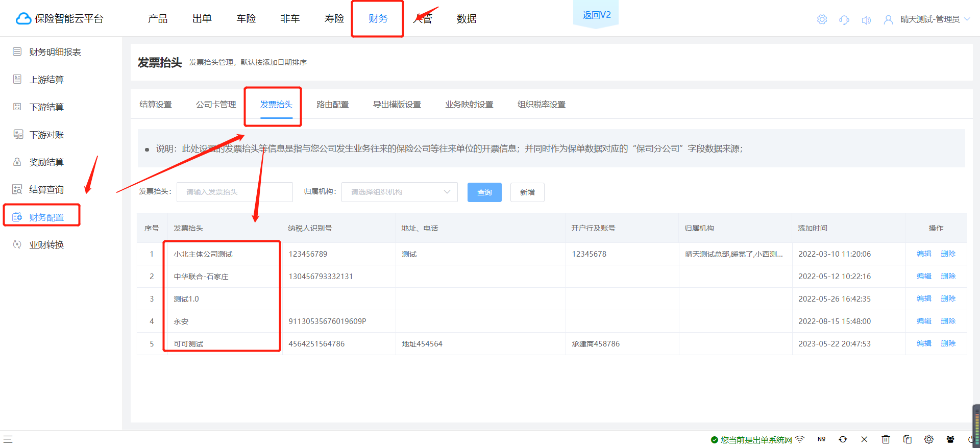Open the 数据 top menu
Screen dimensions: 980x448
pyautogui.click(x=467, y=19)
